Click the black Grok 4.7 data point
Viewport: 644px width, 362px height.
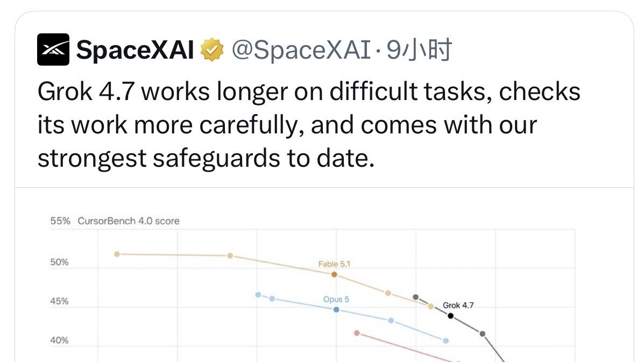(450, 316)
